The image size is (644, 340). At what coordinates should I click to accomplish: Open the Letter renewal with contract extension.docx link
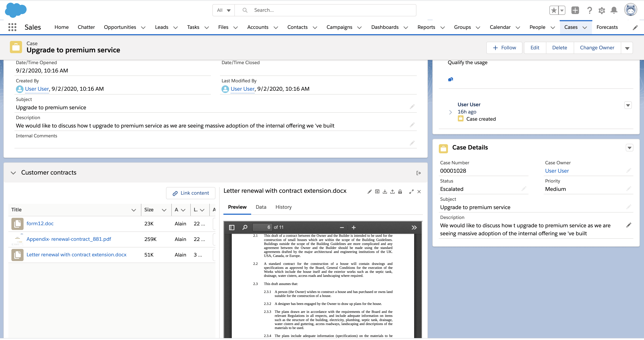76,255
